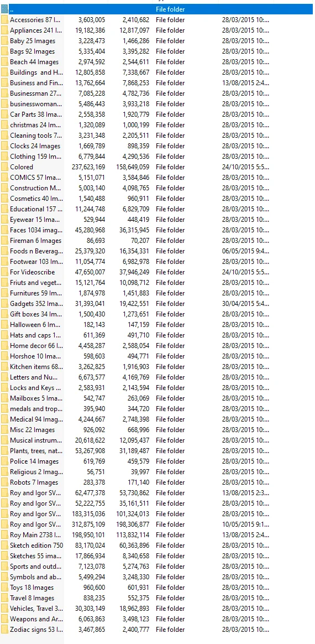Click the Fireman 6 Images folder name
The image size is (315, 644).
36,241
